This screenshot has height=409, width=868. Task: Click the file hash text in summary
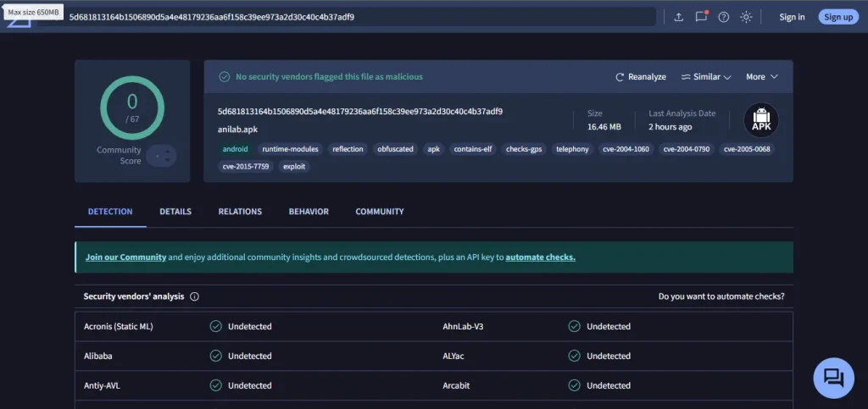pos(360,112)
